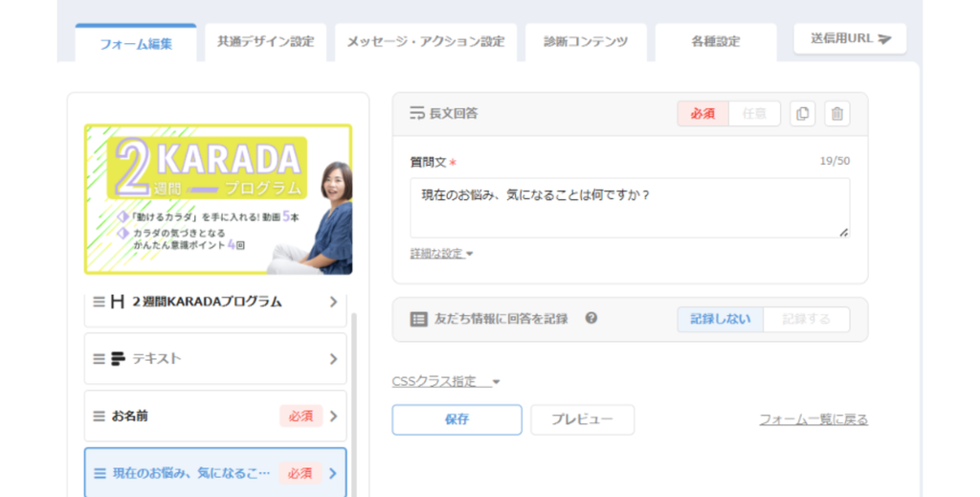Click the help question mark beside 友だち情報に回答を記録
This screenshot has height=497, width=980.
click(591, 318)
